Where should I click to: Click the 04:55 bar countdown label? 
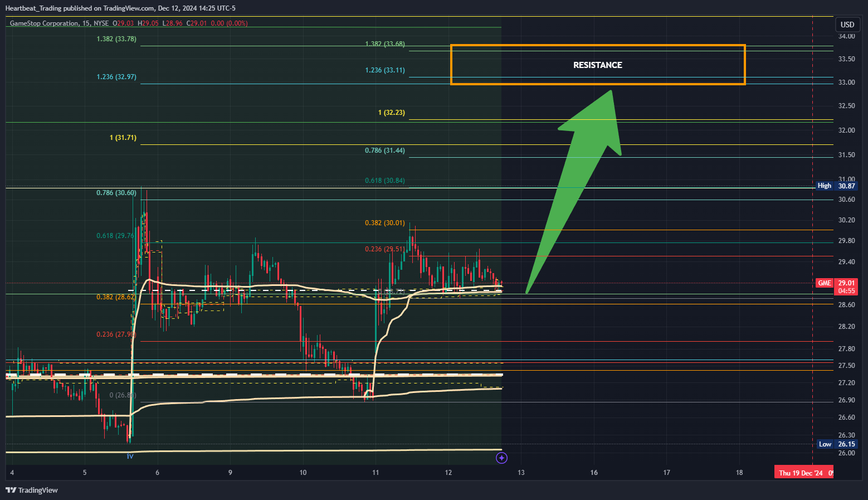[x=846, y=291]
